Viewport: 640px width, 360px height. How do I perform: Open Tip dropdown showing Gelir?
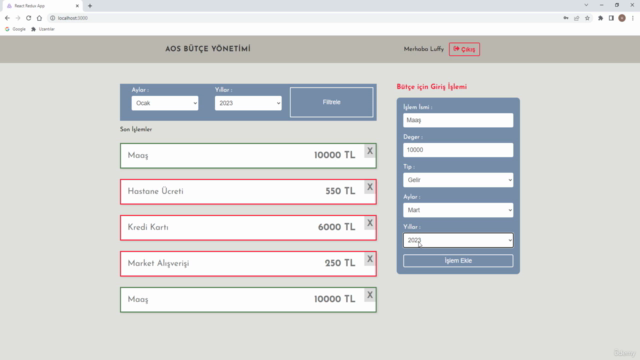coord(458,180)
